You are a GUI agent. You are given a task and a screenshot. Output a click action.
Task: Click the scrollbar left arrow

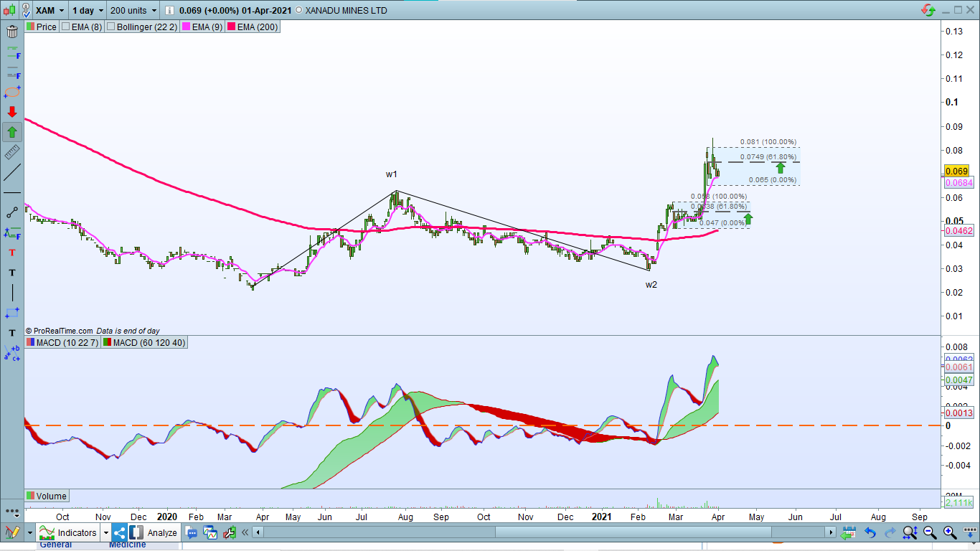tap(258, 532)
